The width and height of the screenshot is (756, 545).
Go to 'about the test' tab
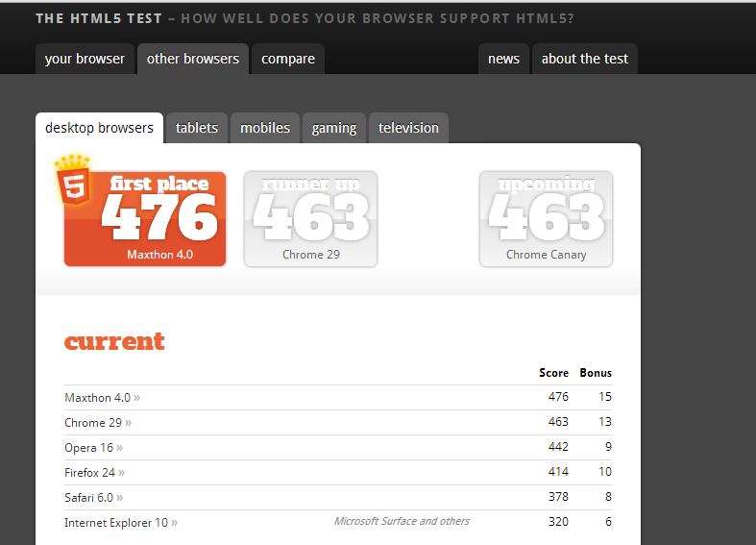pos(584,59)
